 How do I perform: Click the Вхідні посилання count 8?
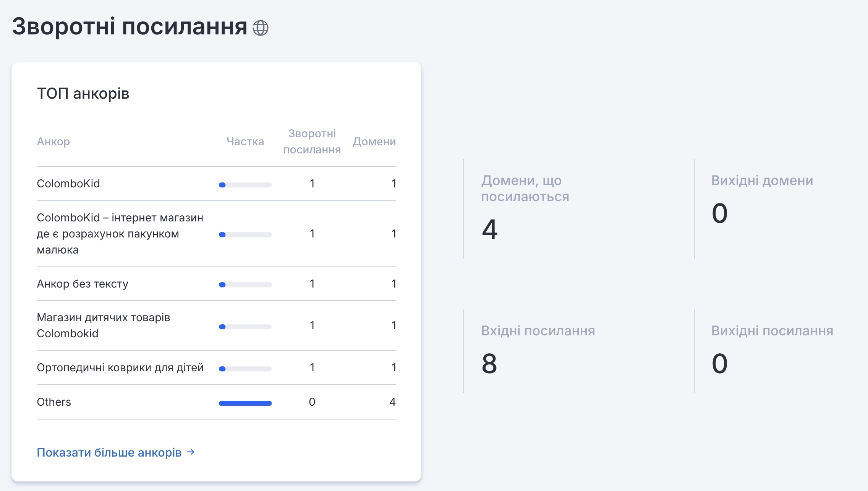489,364
